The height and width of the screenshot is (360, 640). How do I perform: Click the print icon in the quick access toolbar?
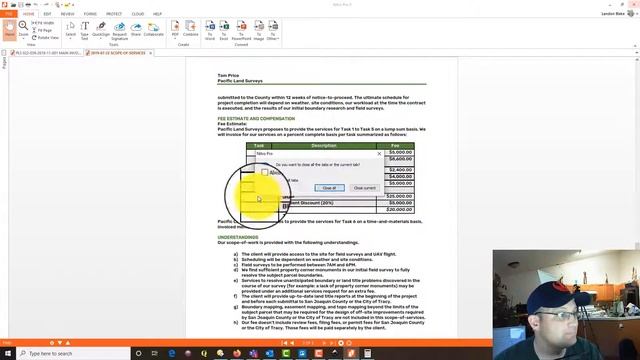(x=28, y=4)
